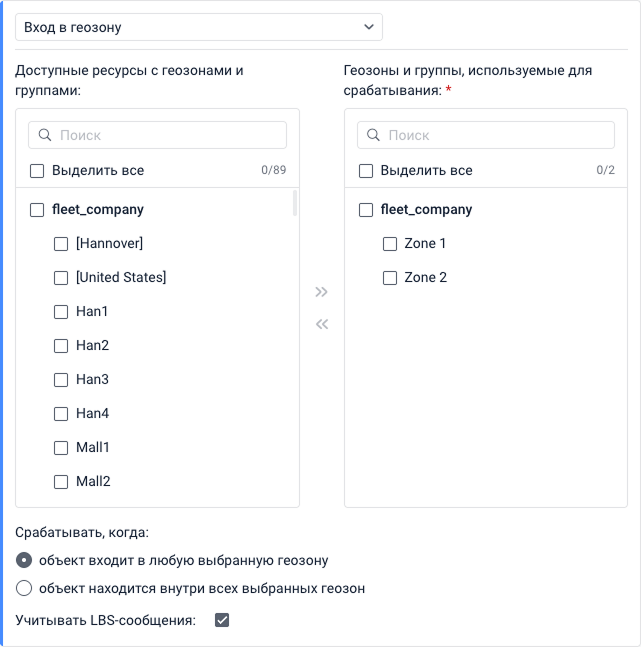This screenshot has height=647, width=641.
Task: Select "объект находится внутри всех выбранных геозон"
Action: [24, 588]
